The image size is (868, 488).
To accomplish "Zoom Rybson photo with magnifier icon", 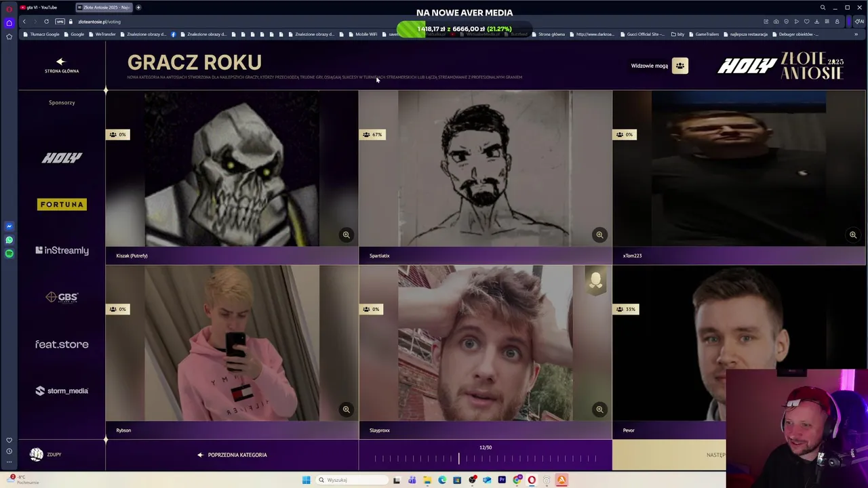I will point(347,409).
